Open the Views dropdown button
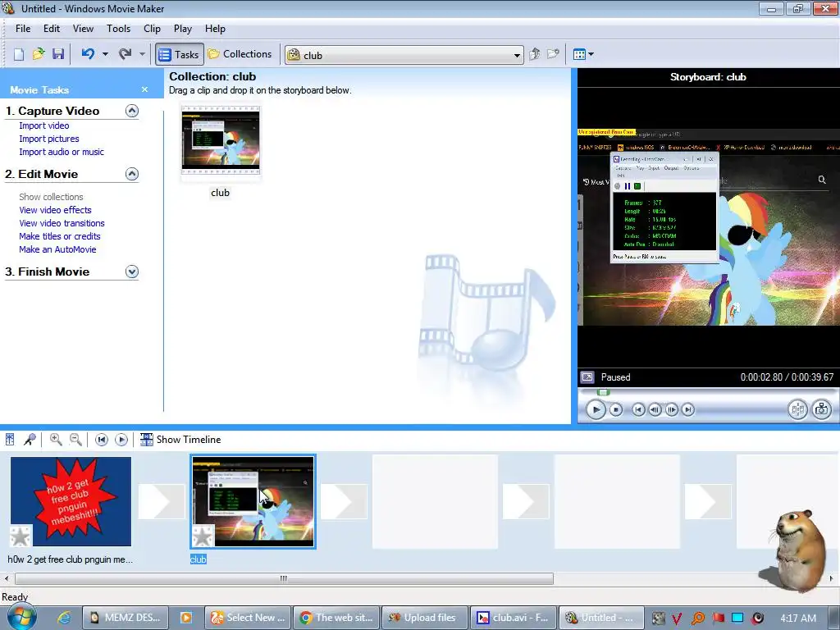 click(583, 54)
